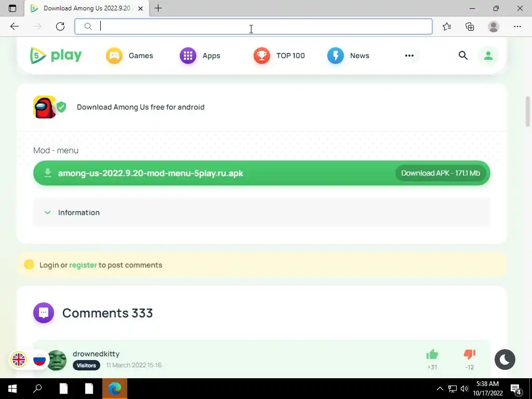Click the green download arrow icon
Image resolution: width=532 pixels, height=399 pixels.
pyautogui.click(x=48, y=173)
